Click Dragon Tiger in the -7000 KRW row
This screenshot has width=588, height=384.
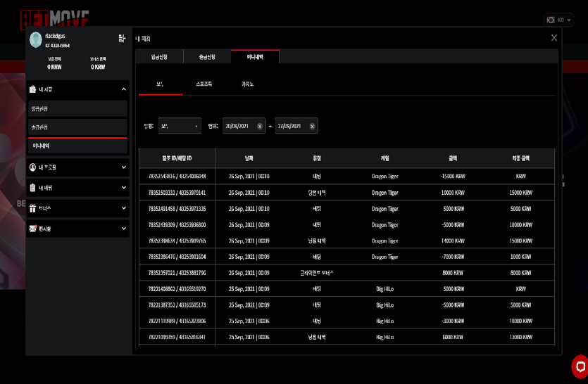[384, 257]
